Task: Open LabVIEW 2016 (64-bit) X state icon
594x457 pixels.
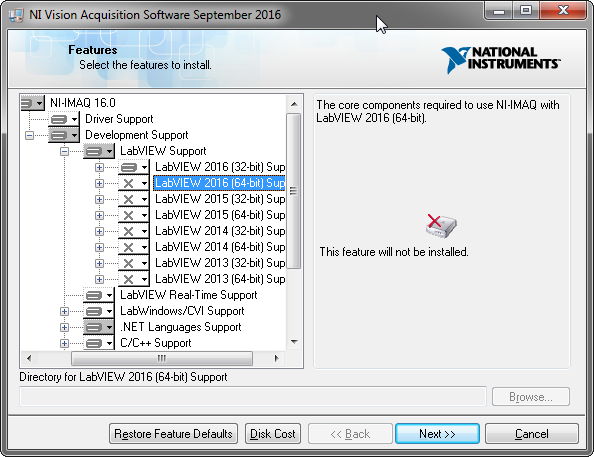Action: 134,183
